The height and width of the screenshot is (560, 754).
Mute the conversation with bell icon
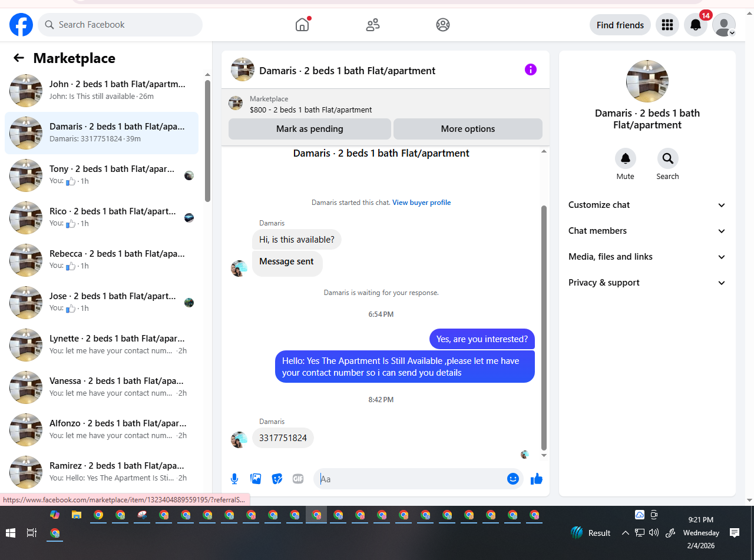tap(626, 158)
